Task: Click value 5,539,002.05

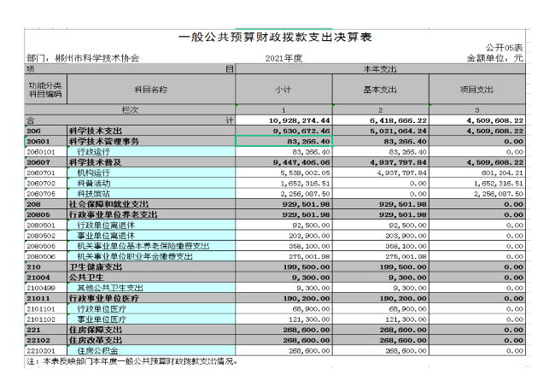Action: pos(283,173)
